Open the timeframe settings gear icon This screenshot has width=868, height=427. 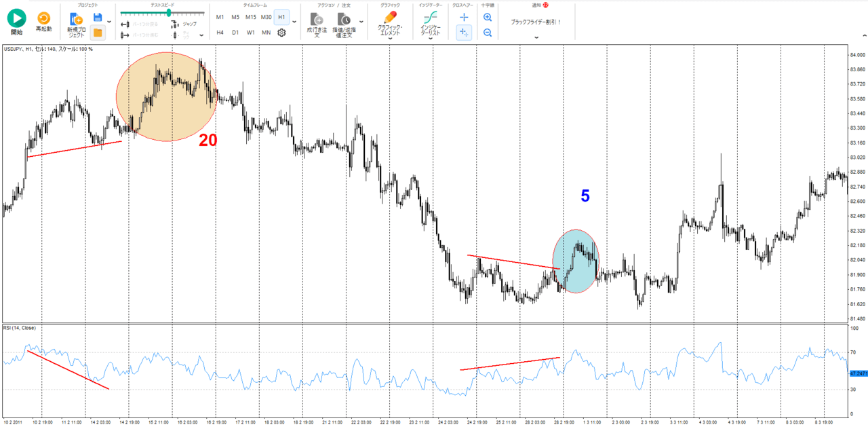281,32
